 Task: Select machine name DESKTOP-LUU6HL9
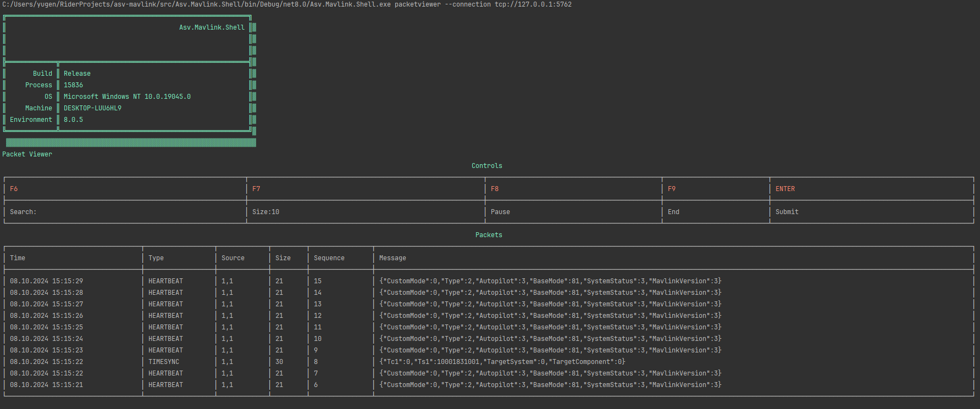click(x=92, y=108)
